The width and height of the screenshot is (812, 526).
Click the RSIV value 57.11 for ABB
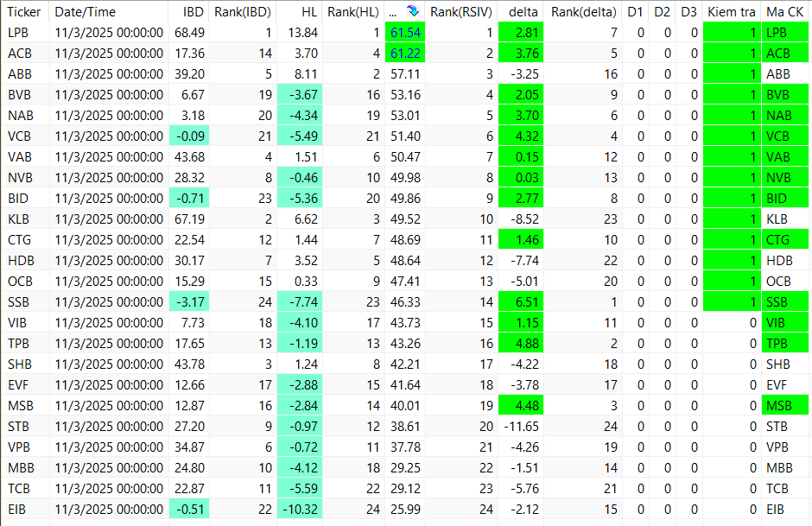405,74
